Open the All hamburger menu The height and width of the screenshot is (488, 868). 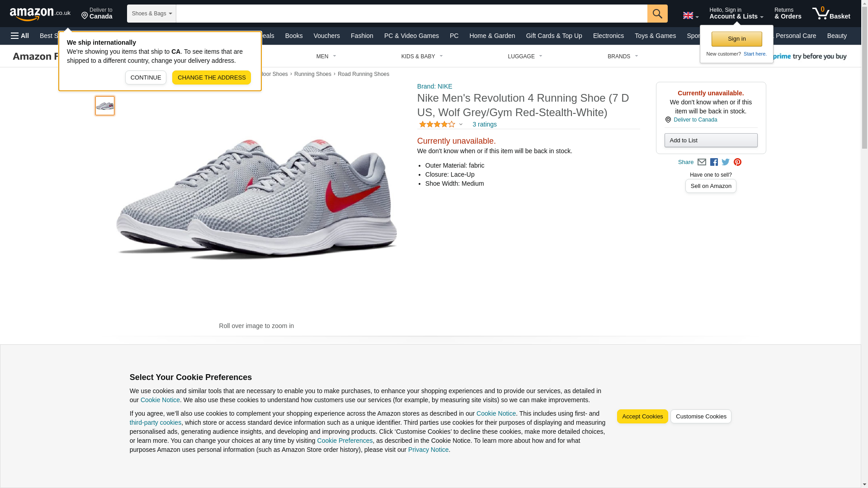20,36
